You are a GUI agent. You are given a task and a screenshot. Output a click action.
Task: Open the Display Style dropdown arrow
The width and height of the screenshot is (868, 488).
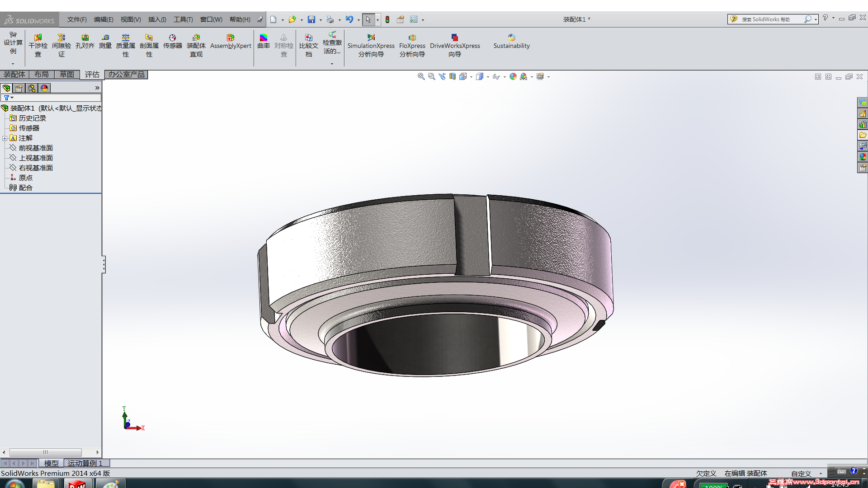488,77
